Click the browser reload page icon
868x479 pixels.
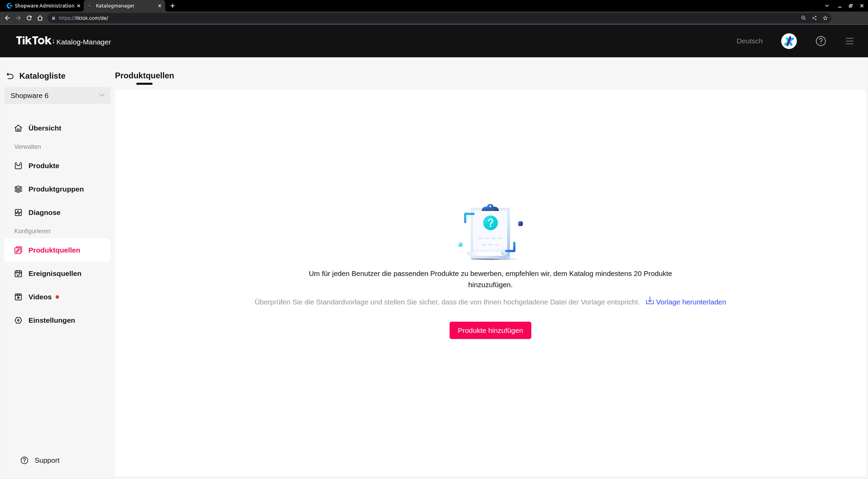(x=29, y=18)
